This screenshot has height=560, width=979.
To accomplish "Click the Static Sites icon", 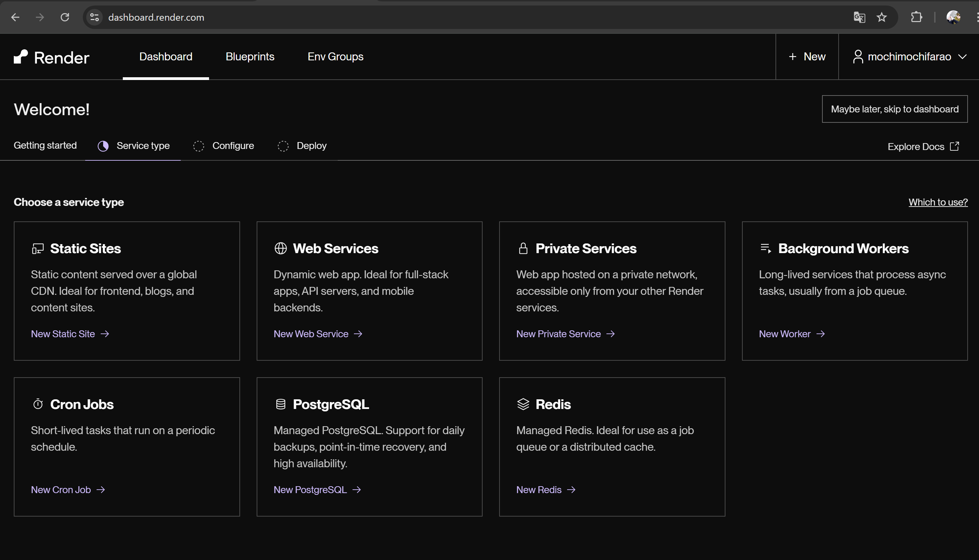I will click(x=38, y=248).
